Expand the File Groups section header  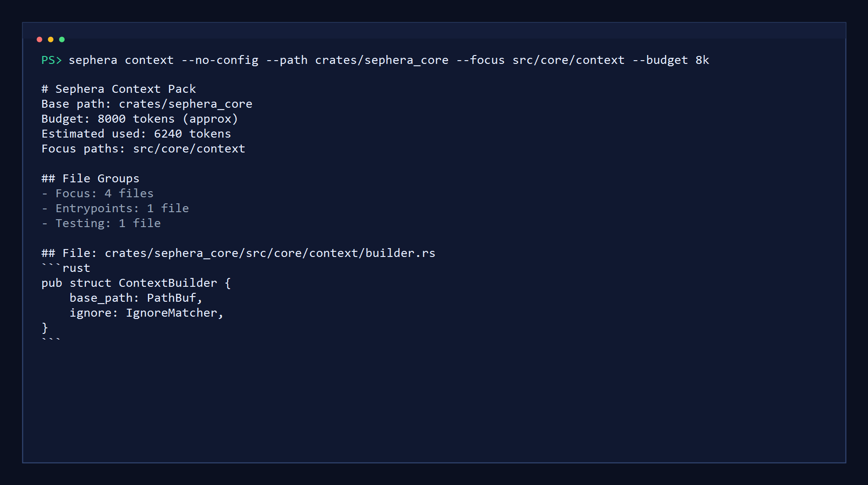click(x=90, y=178)
